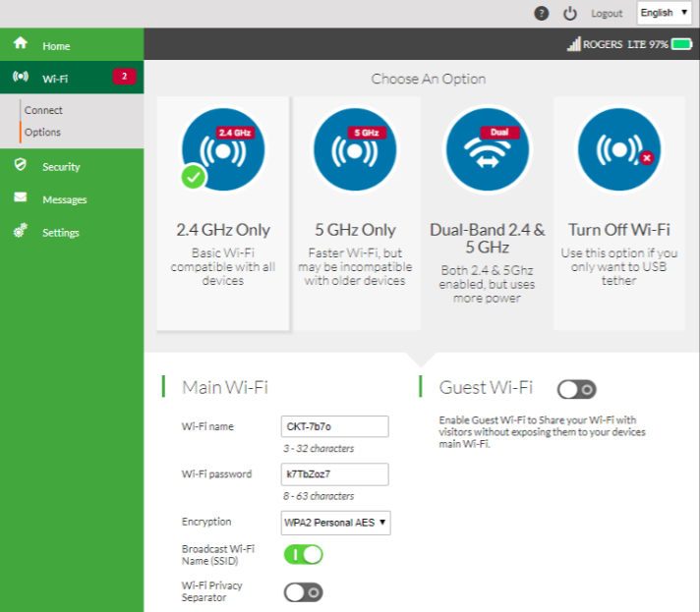Click the '8 - 63 characters' hint
This screenshot has height=612, width=700.
tap(319, 496)
